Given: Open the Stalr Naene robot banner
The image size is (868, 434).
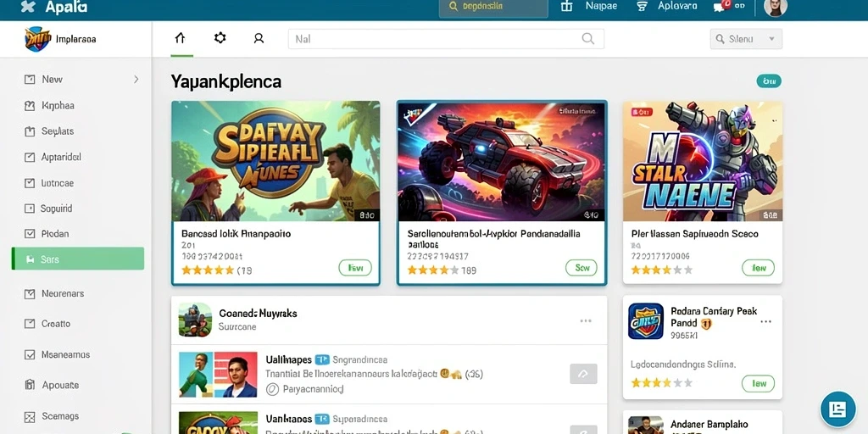Looking at the screenshot, I should click(703, 161).
